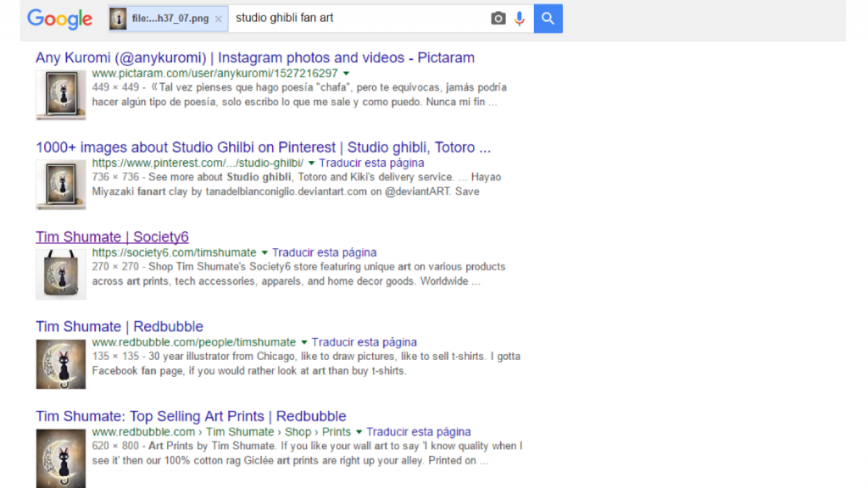868x488 pixels.
Task: Click the tote bag thumbnail of Society6 result
Action: click(60, 274)
